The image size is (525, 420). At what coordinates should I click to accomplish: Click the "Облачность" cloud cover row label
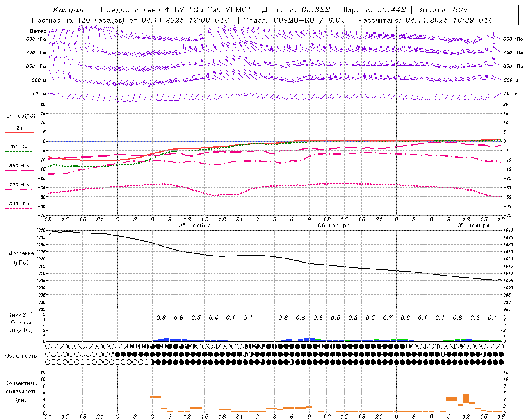[21, 356]
